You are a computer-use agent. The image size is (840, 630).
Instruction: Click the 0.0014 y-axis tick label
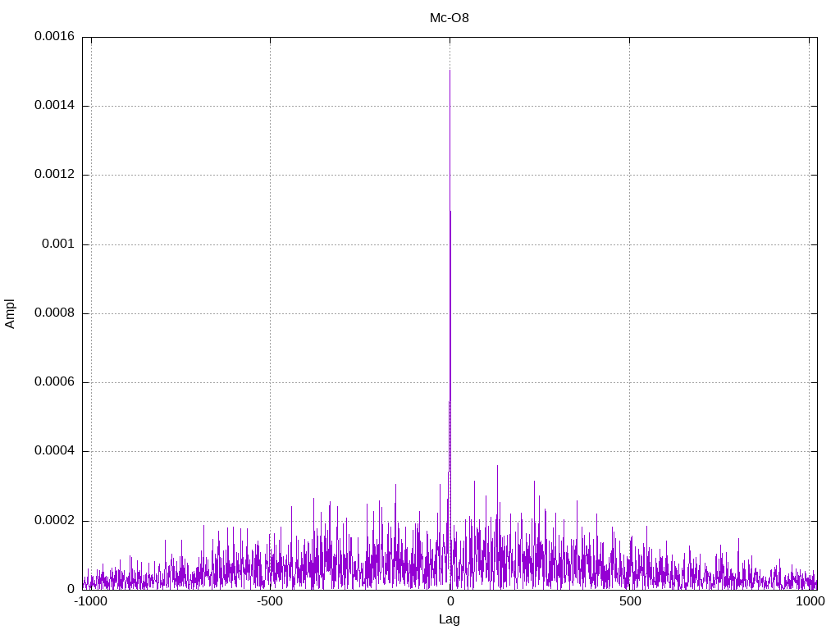(x=54, y=106)
